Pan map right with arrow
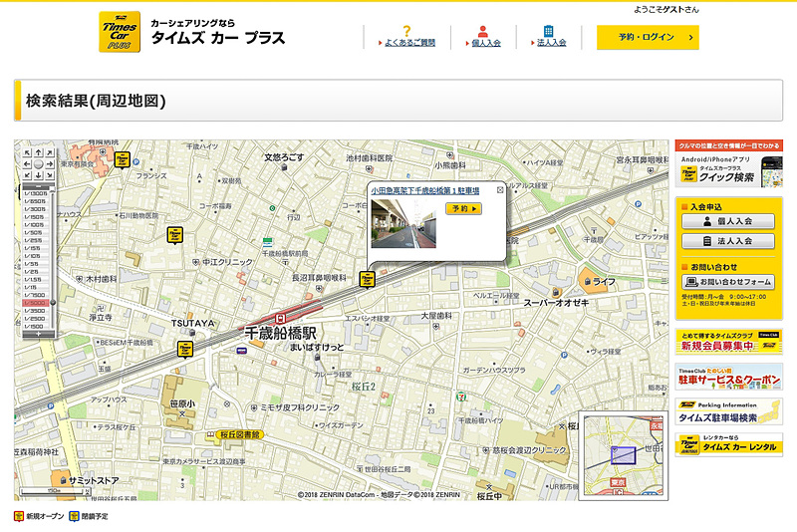 point(49,164)
